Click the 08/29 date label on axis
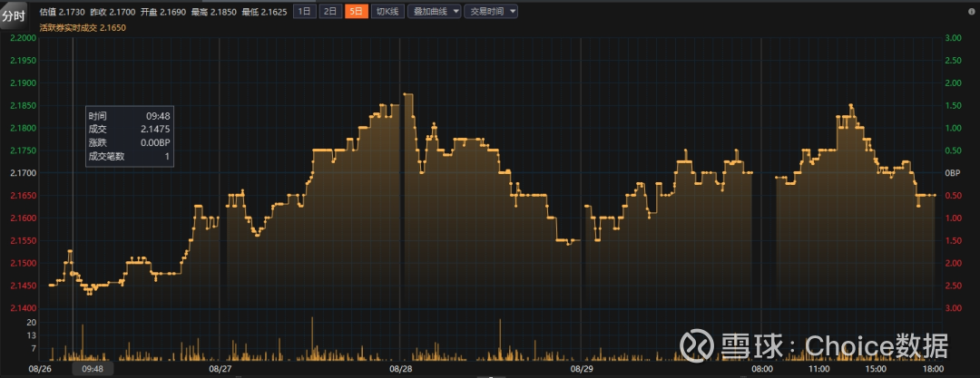The height and width of the screenshot is (378, 980). tap(583, 369)
